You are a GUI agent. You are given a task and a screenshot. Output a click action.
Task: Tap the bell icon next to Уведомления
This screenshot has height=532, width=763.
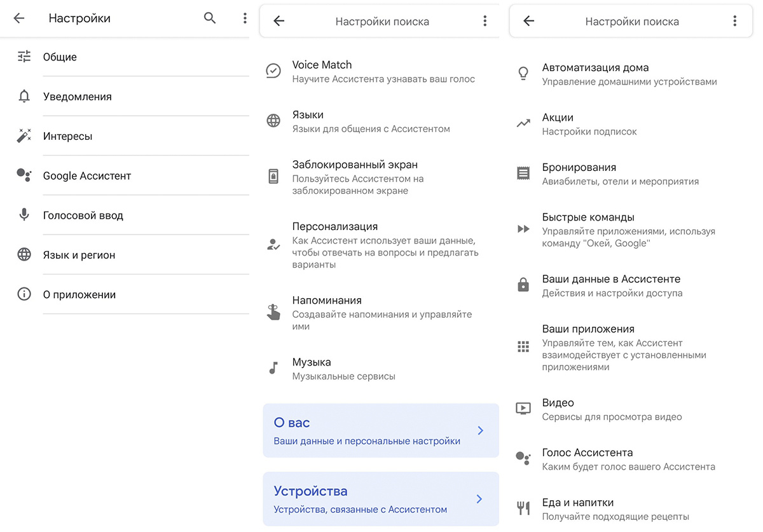[x=24, y=97]
